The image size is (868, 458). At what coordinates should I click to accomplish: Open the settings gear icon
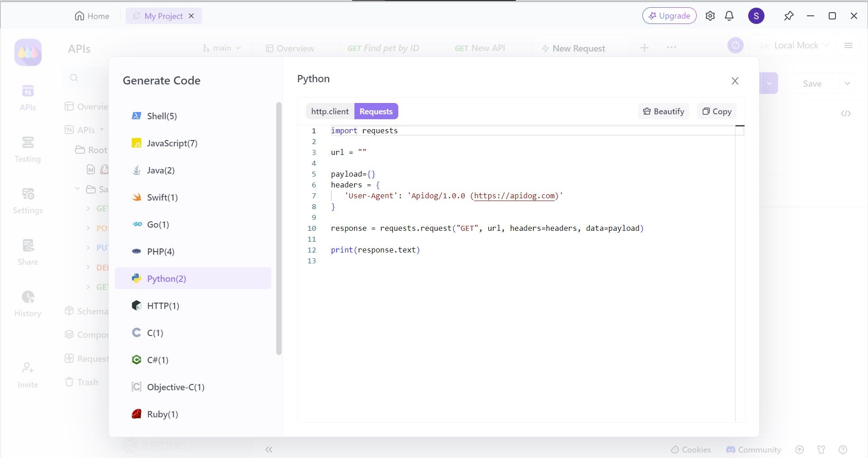tap(710, 16)
